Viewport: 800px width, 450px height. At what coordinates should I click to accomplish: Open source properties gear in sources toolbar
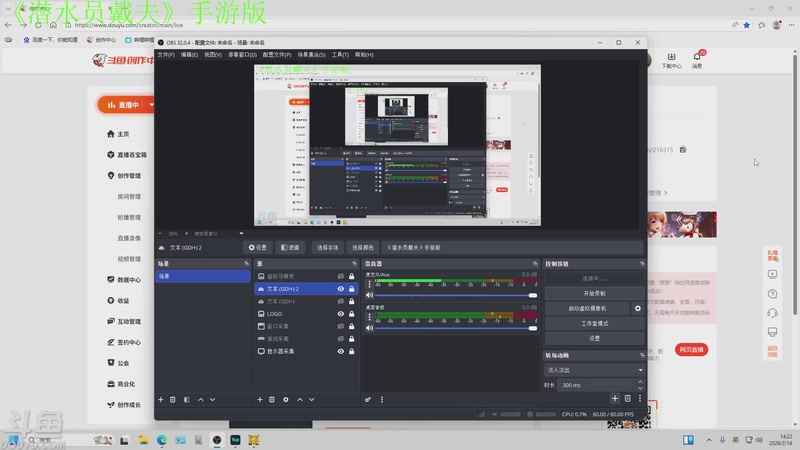(x=286, y=399)
